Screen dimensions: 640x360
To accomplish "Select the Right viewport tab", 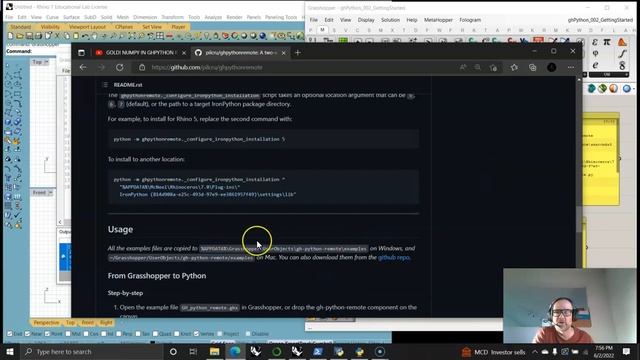I will (x=106, y=322).
